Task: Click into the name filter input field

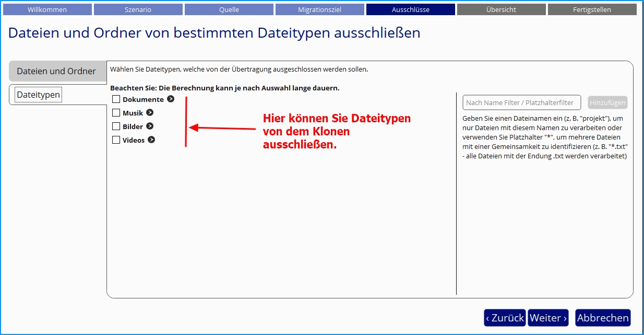Action: (522, 103)
